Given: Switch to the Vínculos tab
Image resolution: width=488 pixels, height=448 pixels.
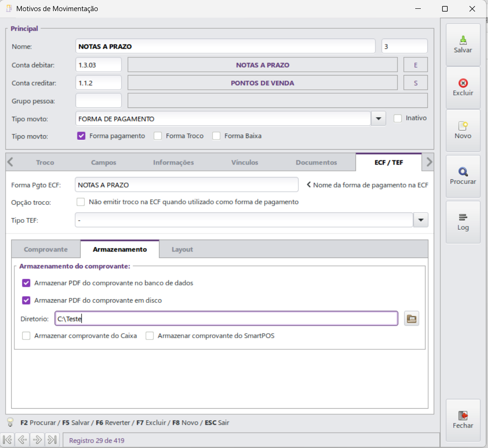Looking at the screenshot, I should (x=245, y=163).
